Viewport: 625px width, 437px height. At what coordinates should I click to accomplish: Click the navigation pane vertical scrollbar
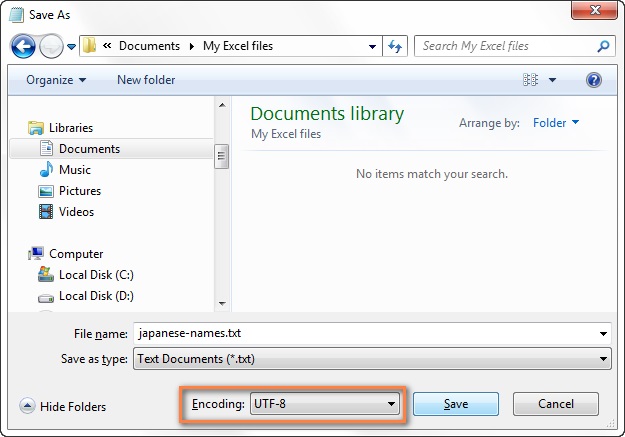[221, 156]
